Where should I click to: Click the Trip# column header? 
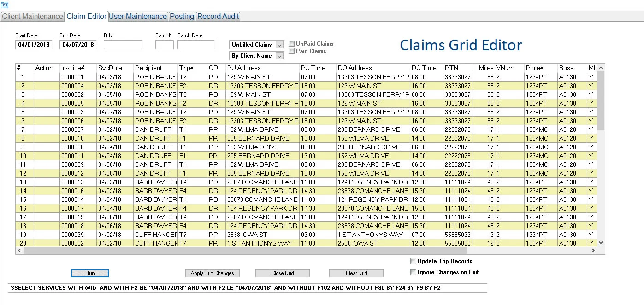click(192, 68)
